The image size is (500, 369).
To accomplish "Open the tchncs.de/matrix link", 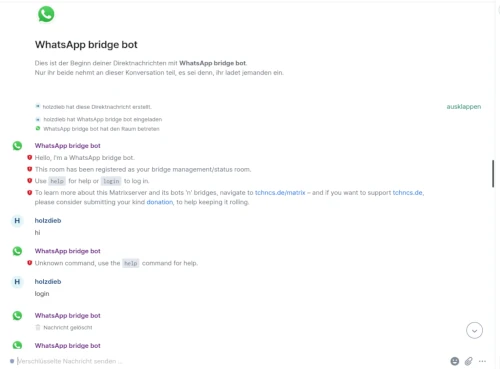I will pos(280,193).
